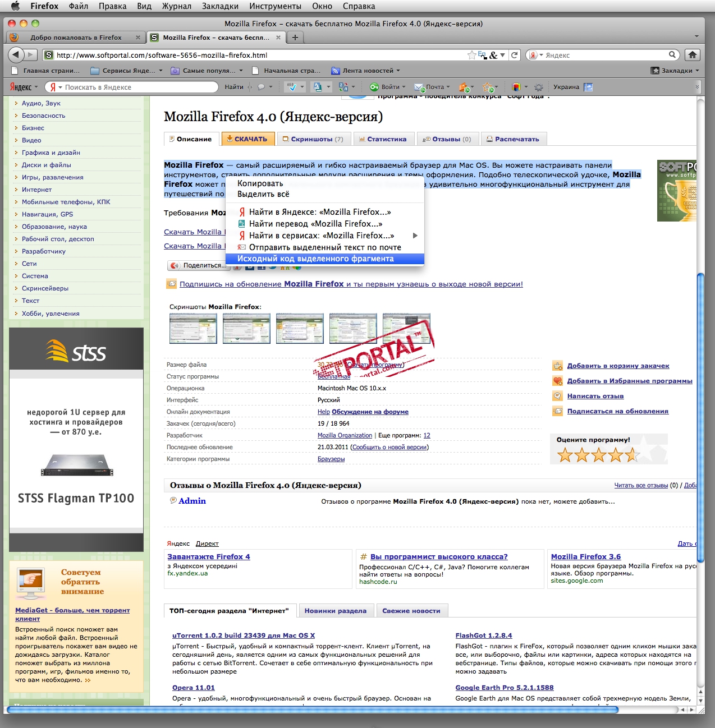Image resolution: width=715 pixels, height=728 pixels.
Task: Click the Украина region icon on toolbar
Action: pyautogui.click(x=588, y=87)
